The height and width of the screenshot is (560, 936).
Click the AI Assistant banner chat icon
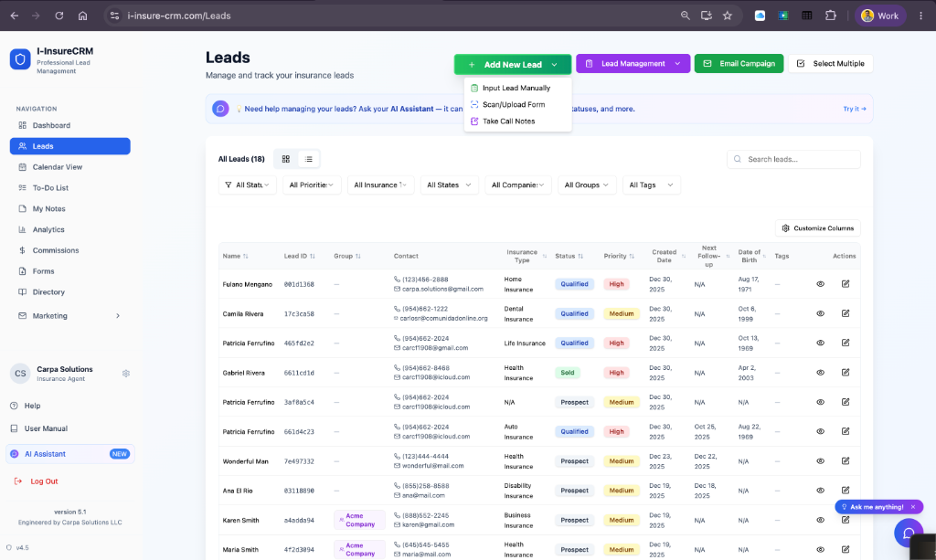(x=220, y=109)
